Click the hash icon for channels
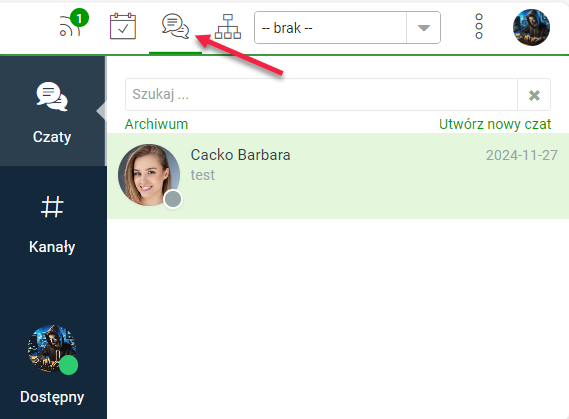 click(52, 207)
